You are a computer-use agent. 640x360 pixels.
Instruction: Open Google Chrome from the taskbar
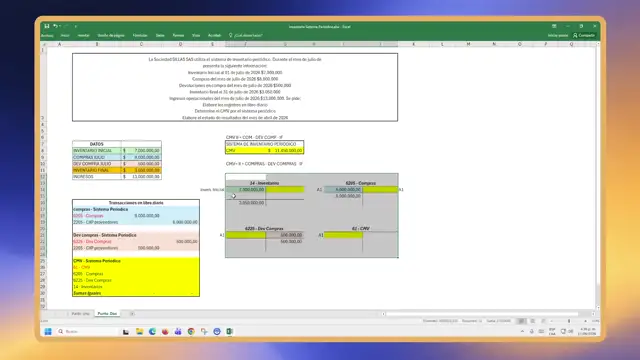191,331
